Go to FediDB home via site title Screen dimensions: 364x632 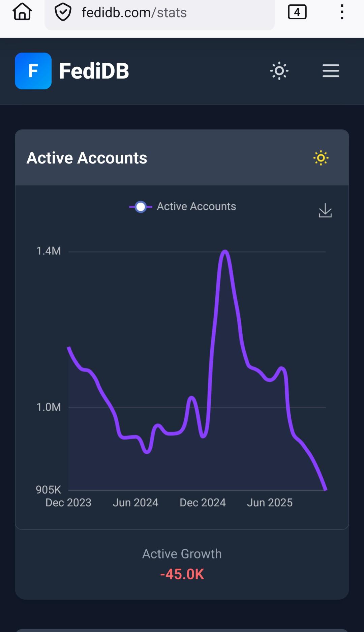point(94,71)
